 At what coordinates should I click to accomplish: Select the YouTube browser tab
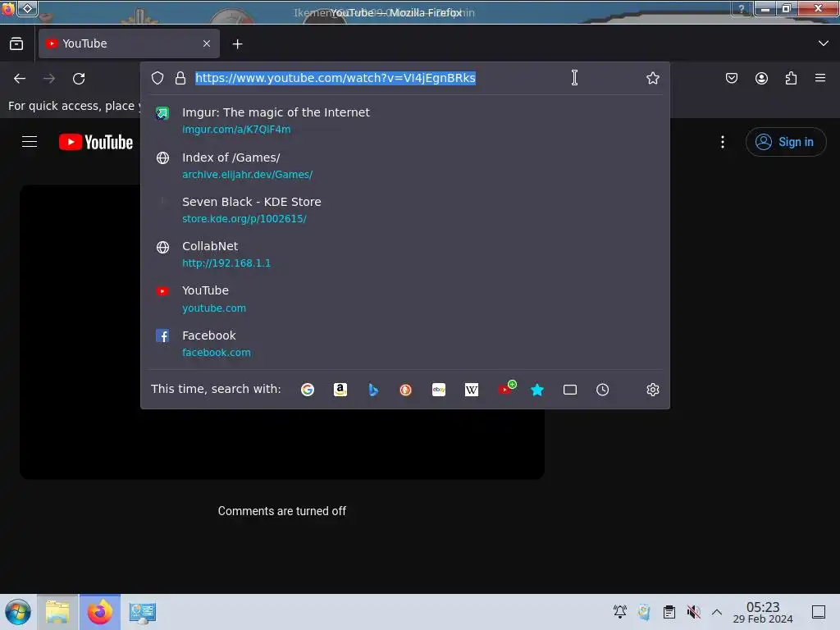pos(129,43)
